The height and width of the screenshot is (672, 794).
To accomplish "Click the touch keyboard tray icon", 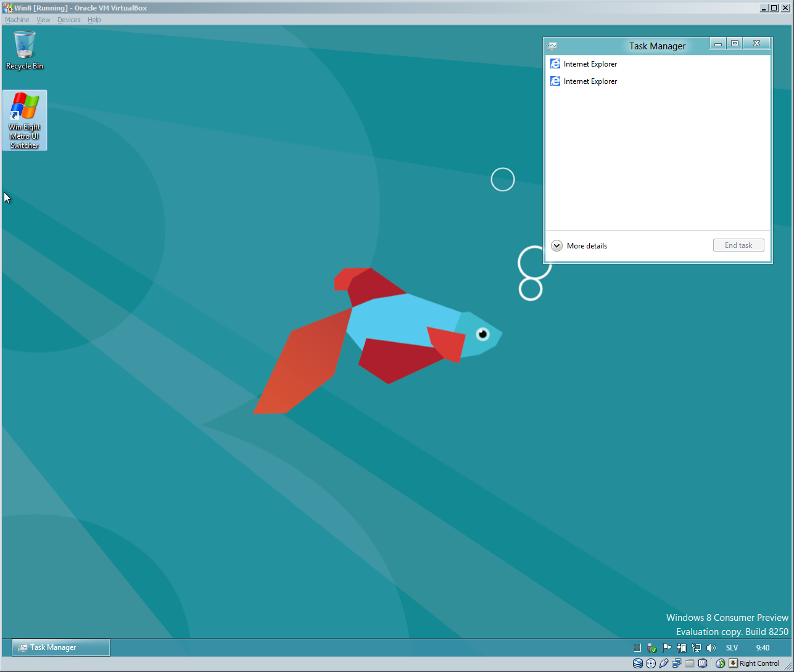I will (637, 648).
